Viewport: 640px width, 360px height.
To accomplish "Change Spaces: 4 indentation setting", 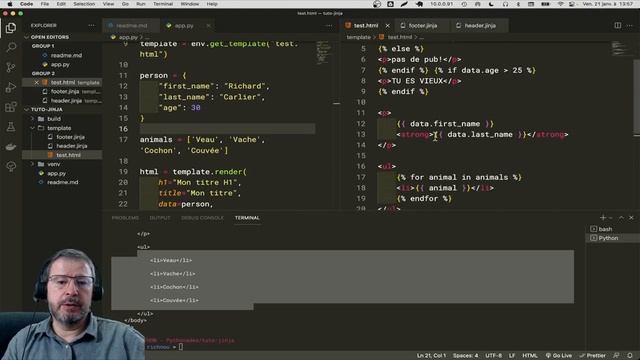I will (465, 356).
